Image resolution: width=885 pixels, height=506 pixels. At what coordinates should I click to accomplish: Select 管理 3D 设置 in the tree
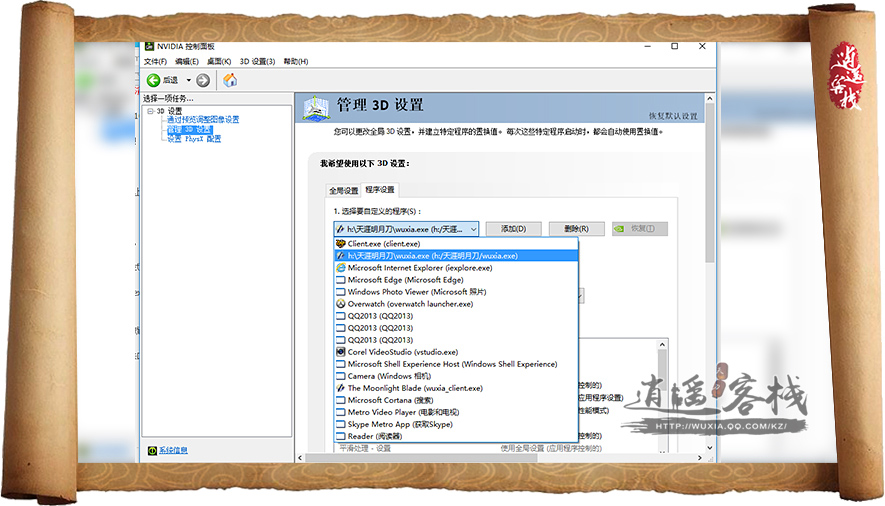tap(189, 129)
